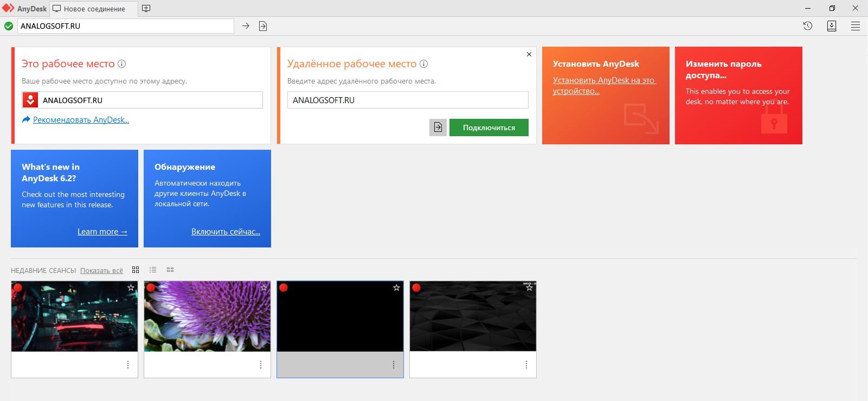Click 'Удалённое рабочее место' heading

[x=352, y=63]
